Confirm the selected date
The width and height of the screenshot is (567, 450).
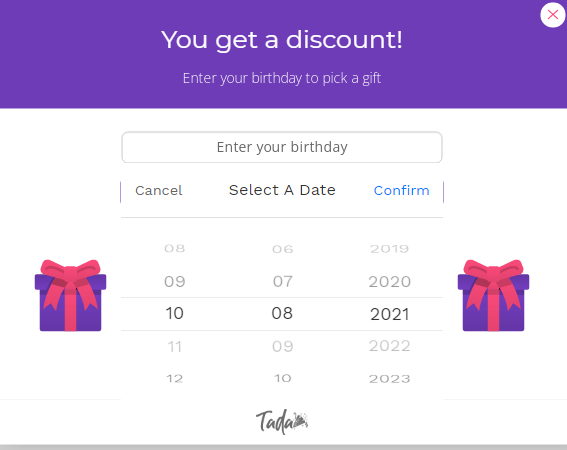pos(401,191)
